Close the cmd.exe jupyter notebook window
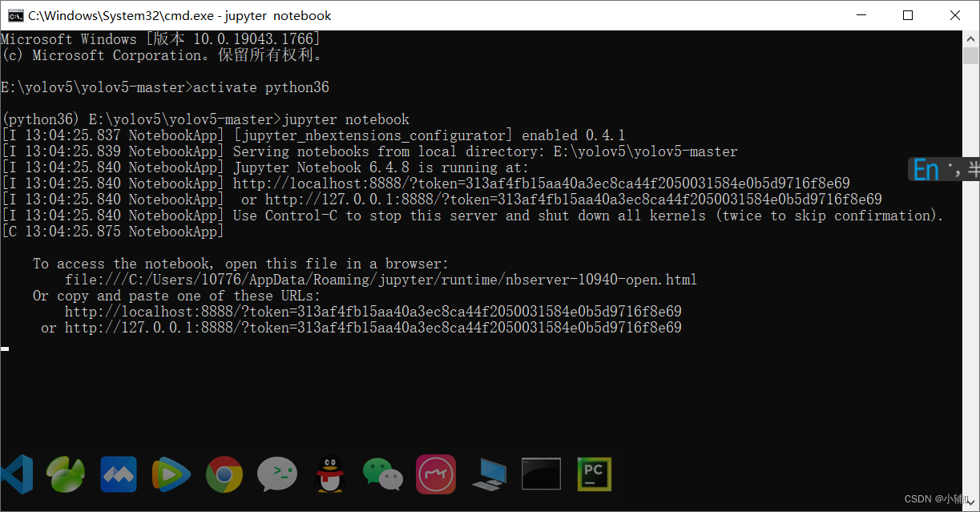 955,15
